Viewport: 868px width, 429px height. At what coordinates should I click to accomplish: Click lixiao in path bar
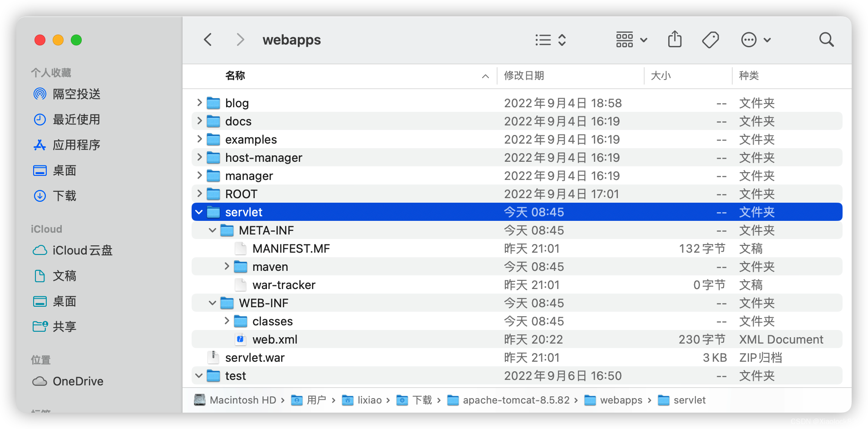[362, 400]
